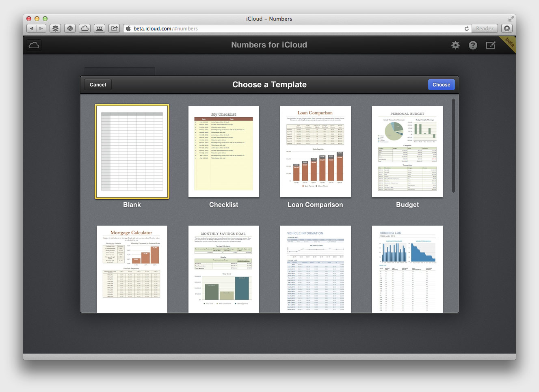The image size is (539, 392).
Task: Open the help question mark icon
Action: coord(473,45)
